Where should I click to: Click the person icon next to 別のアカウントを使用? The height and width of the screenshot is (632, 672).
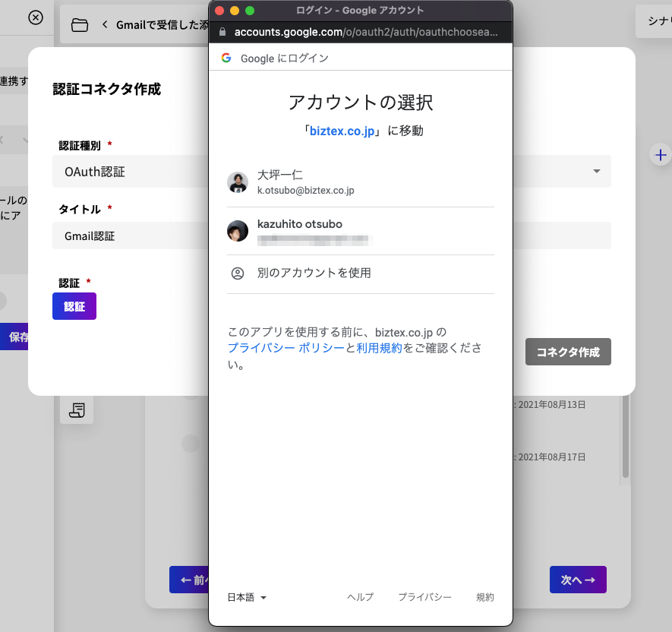[x=238, y=273]
